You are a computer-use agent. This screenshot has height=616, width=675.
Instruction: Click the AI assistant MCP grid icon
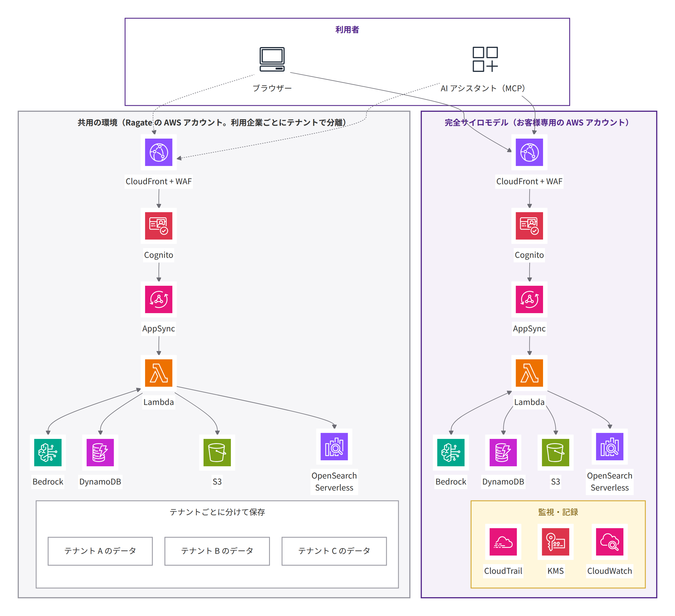pyautogui.click(x=485, y=59)
